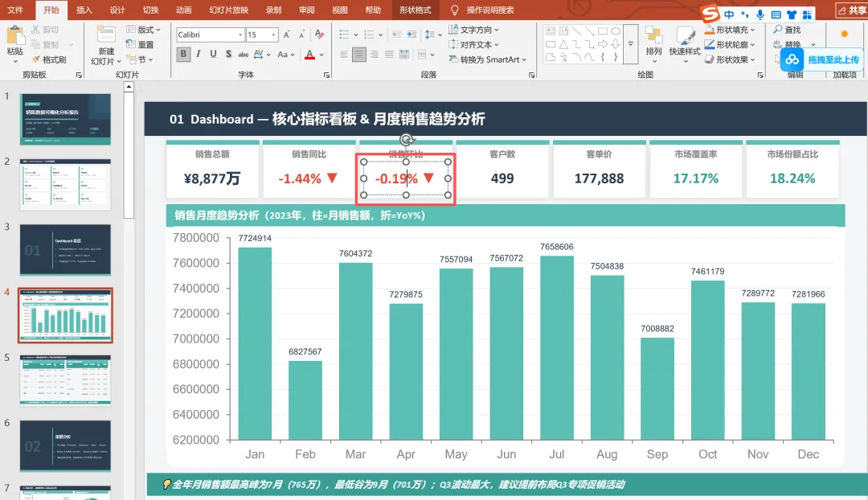Switch to the Transitions (切换) tab
Screen dimensions: 868x500
pos(150,10)
